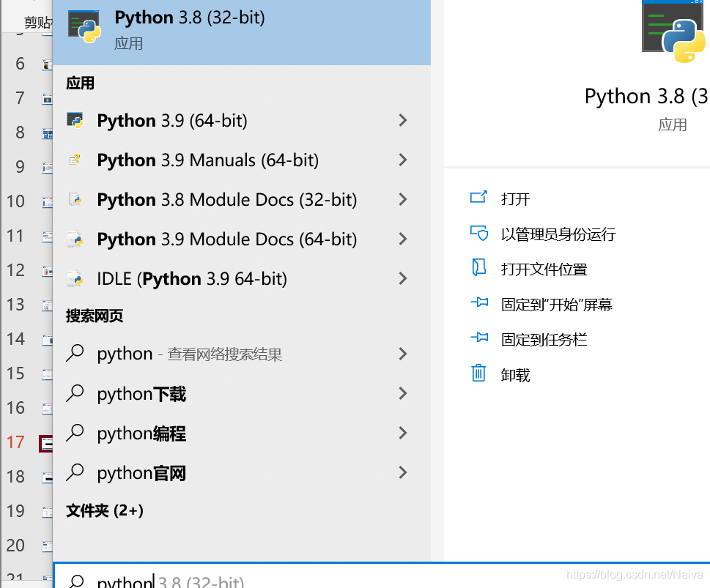Viewport: 710px width, 588px height.
Task: Click the large Python logo in details pane
Action: click(674, 31)
